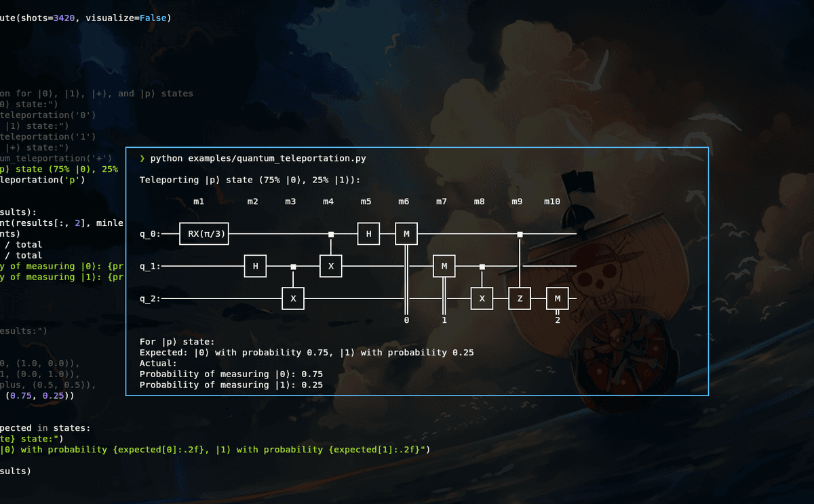Select the H gate on the q_1 wire
Viewport: 814px width, 504px height.
255,267
